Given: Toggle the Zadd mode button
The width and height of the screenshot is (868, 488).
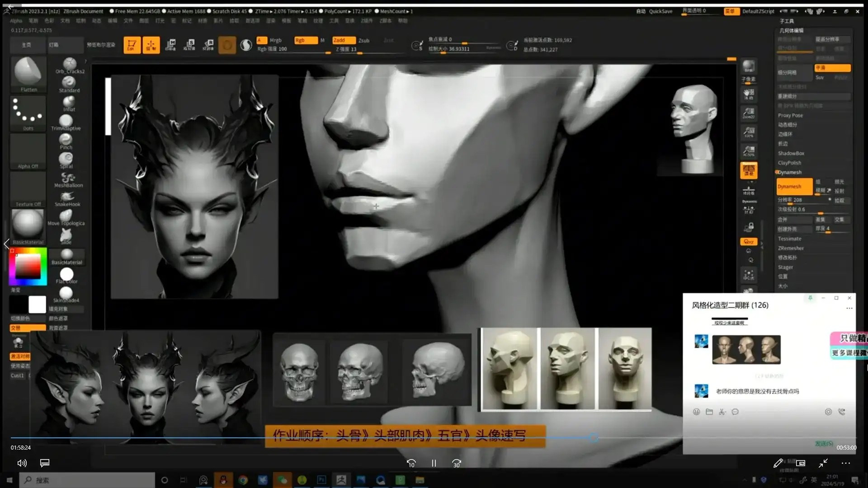Looking at the screenshot, I should (x=343, y=40).
